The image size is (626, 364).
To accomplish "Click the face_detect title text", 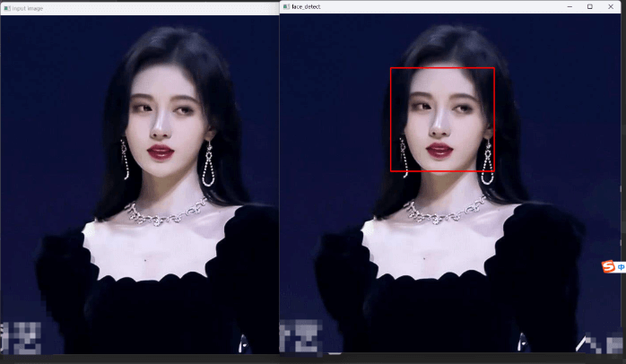I will 306,6.
